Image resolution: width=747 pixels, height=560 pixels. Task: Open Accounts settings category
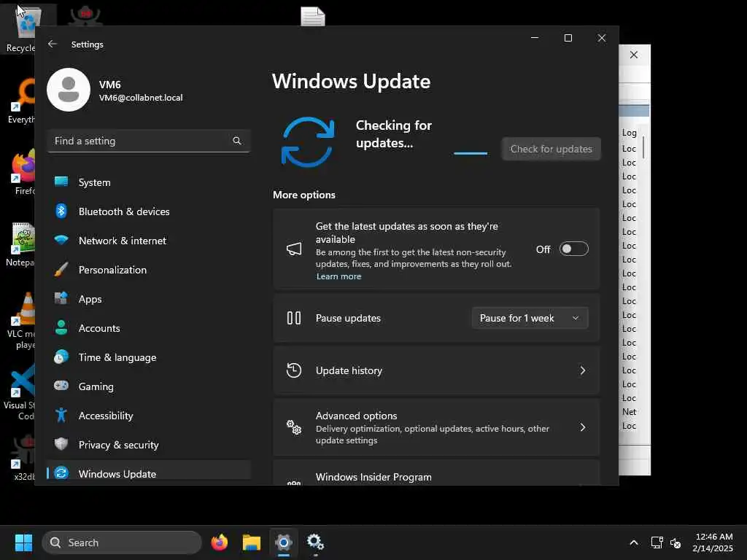point(149,328)
